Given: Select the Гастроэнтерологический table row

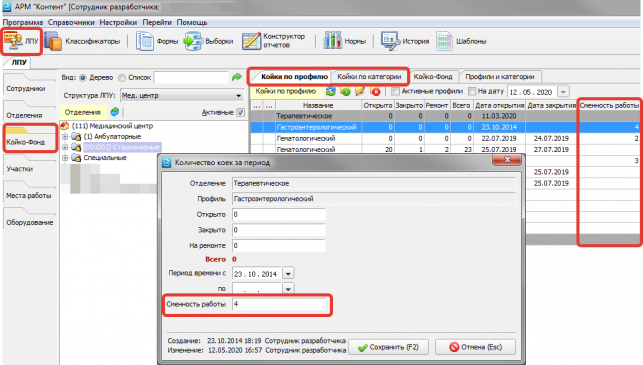Looking at the screenshot, I should point(445,127).
